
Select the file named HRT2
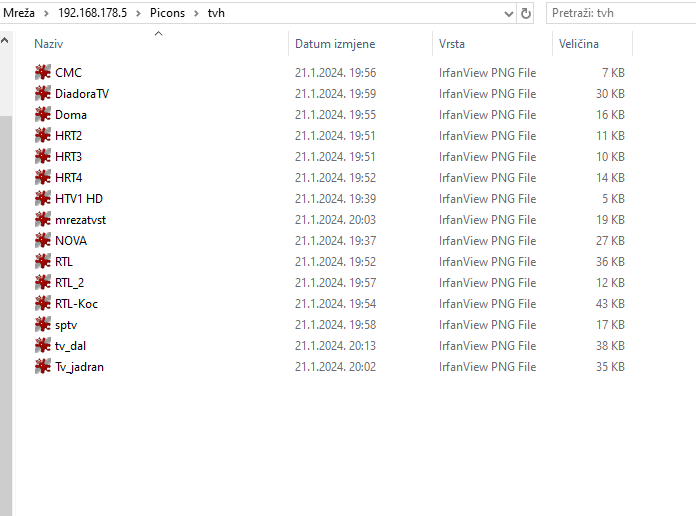[68, 135]
